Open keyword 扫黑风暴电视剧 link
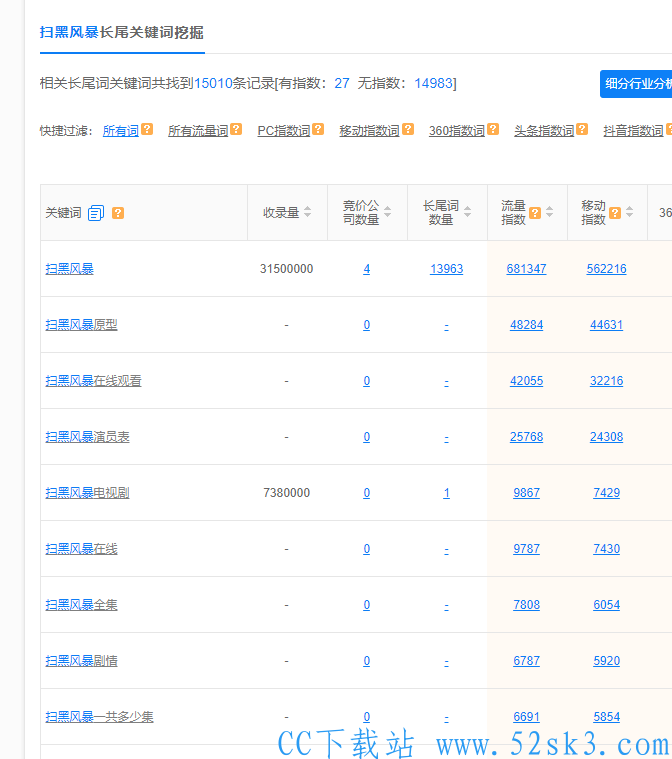The height and width of the screenshot is (759, 672). click(x=88, y=493)
